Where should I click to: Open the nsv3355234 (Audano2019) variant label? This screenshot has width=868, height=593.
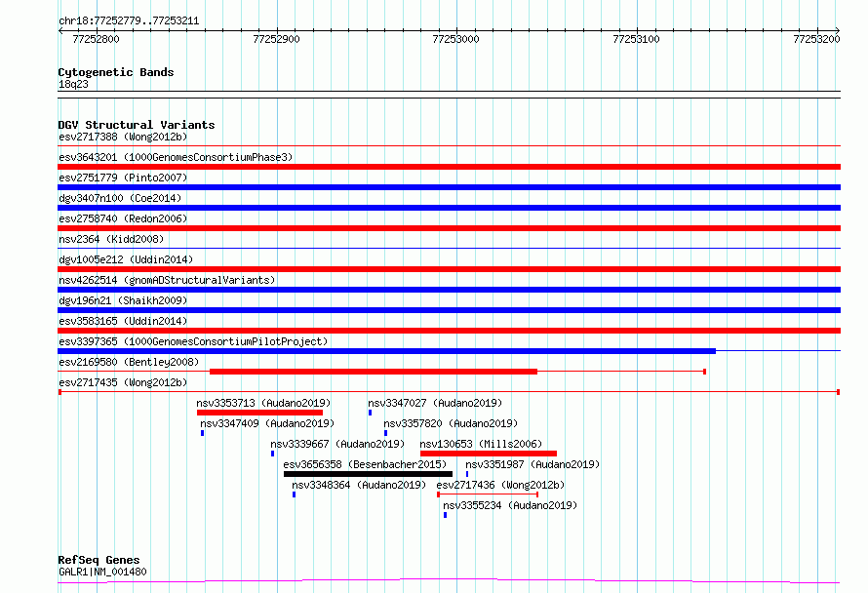[x=510, y=505]
